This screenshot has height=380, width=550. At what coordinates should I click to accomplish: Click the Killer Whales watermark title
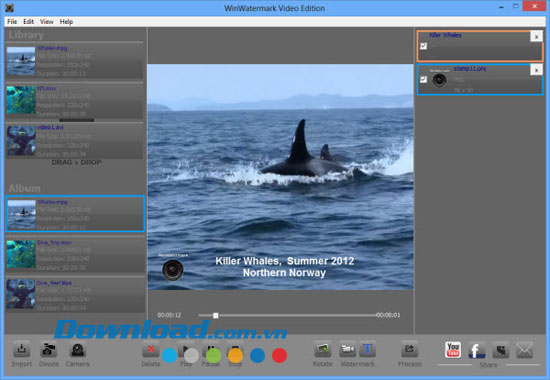pos(445,35)
